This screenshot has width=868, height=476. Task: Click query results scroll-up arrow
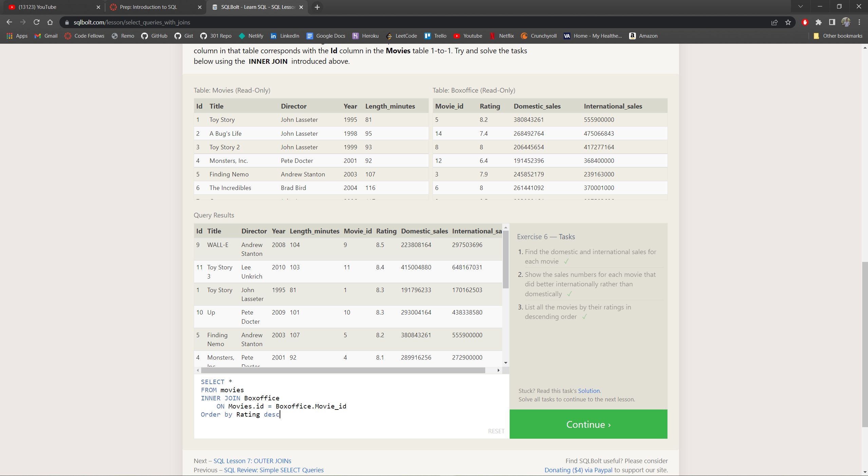tap(506, 227)
